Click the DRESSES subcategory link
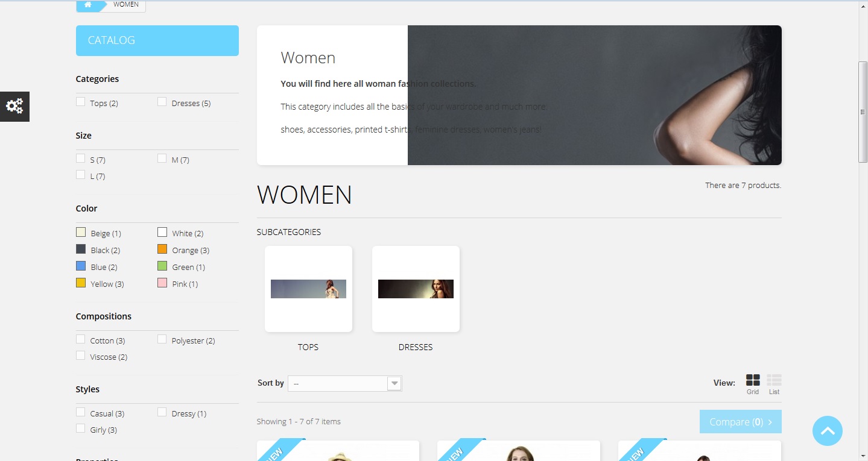The image size is (868, 461). pos(416,347)
